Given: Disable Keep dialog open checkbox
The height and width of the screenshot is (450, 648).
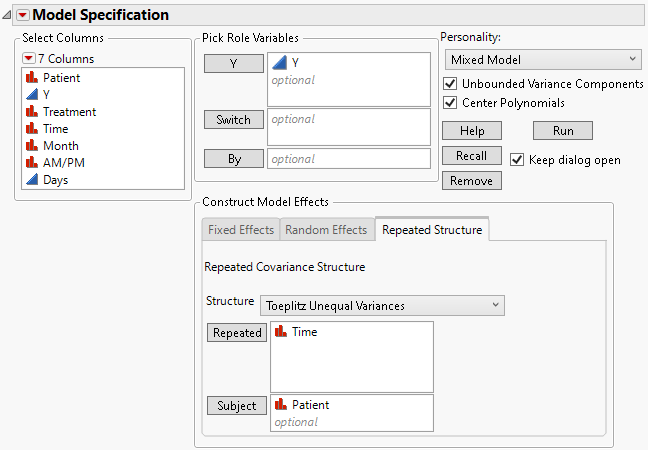Looking at the screenshot, I should [x=517, y=160].
